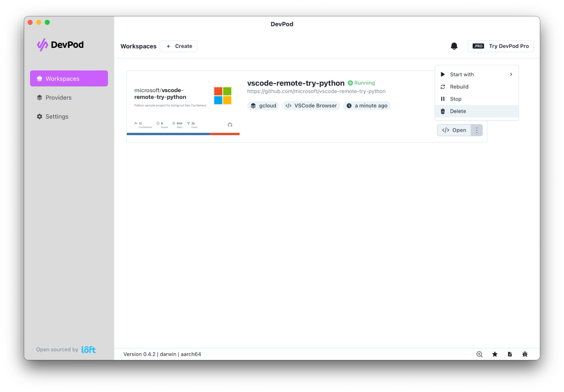
Task: Select the Workspaces sidebar item
Action: point(69,79)
